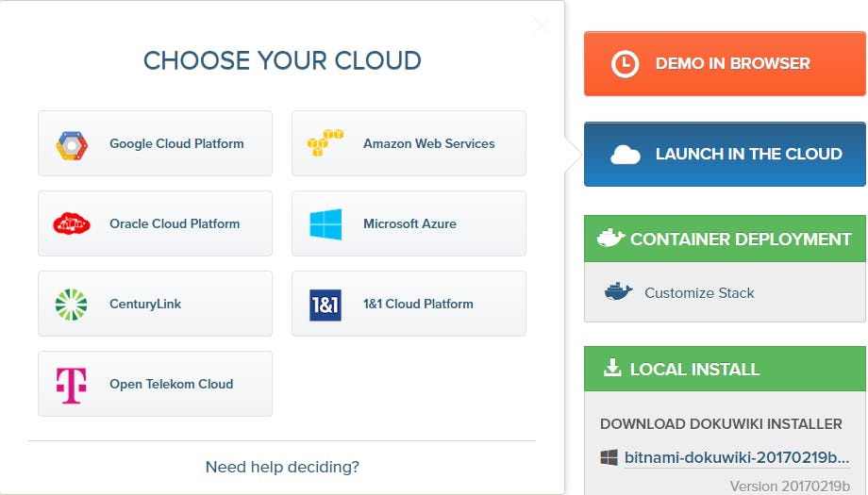Select the Local Install header
This screenshot has width=868, height=495.
point(725,369)
